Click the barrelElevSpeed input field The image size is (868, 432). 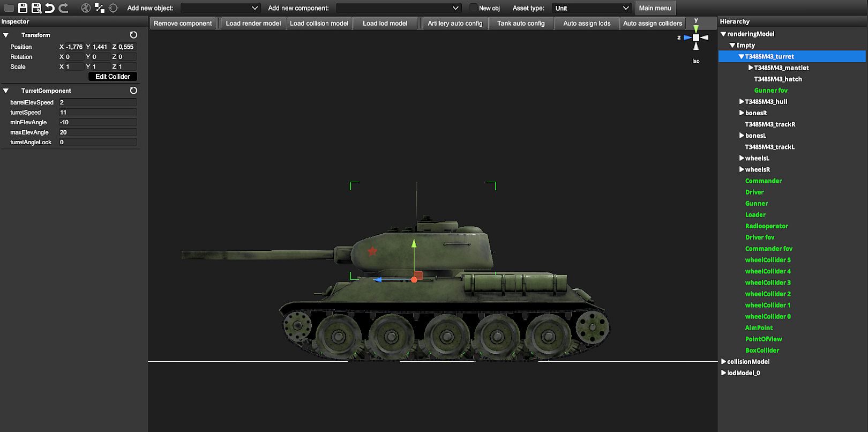pos(98,102)
